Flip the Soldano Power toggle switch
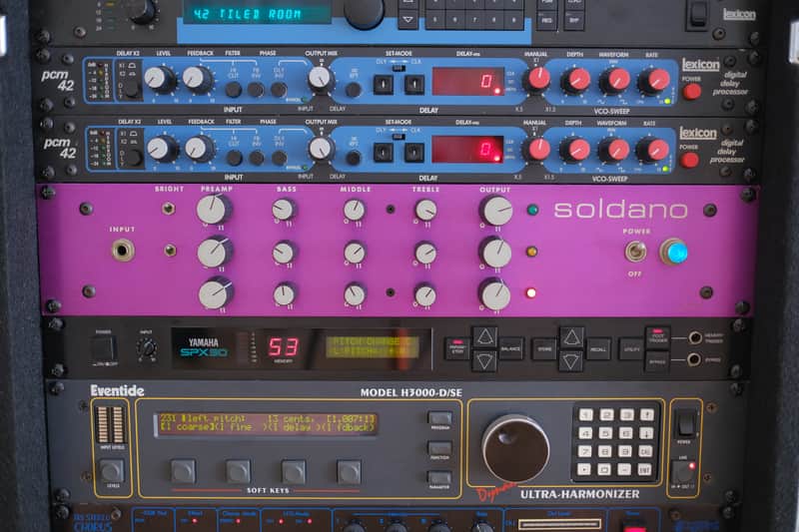799x532 pixels. click(x=635, y=252)
